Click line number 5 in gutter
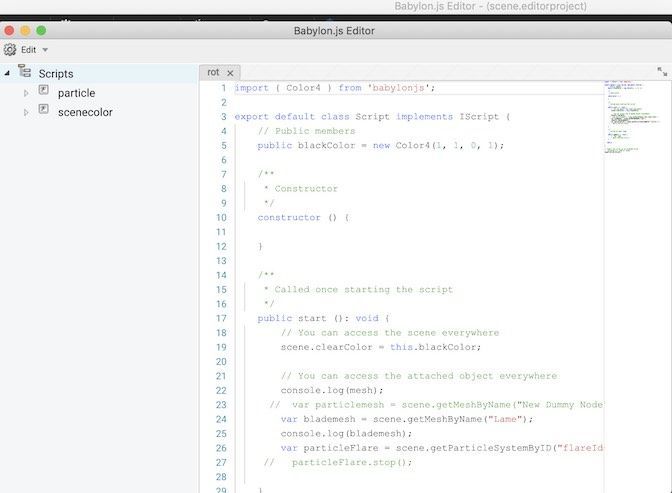This screenshot has width=672, height=493. 224,146
